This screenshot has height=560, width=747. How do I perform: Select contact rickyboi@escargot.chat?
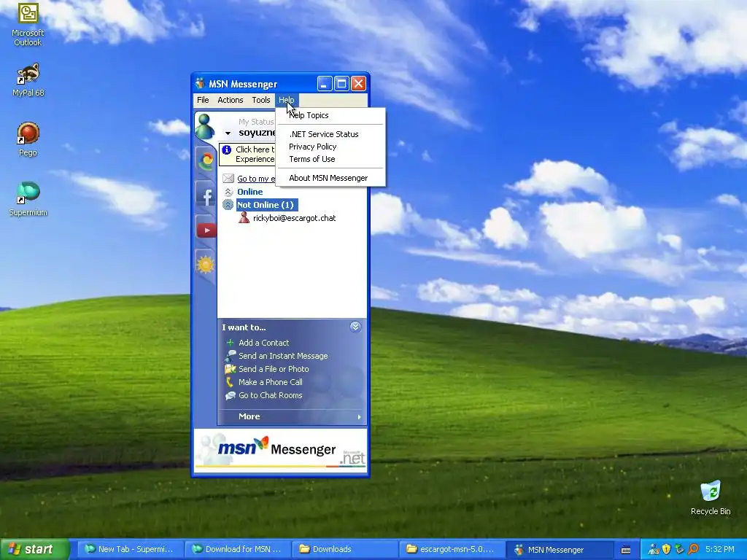[295, 218]
